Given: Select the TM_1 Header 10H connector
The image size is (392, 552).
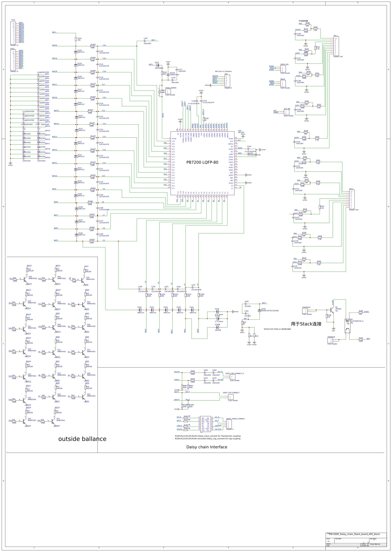Looking at the screenshot, I should 336,46.
